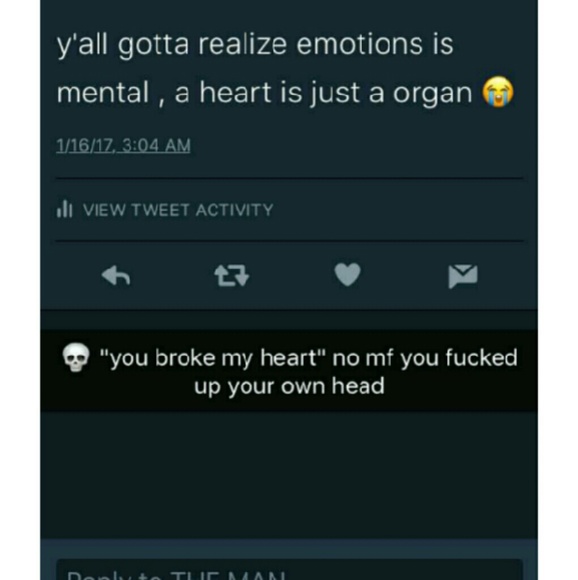578x580 pixels.
Task: Click the quoted "you broke my heart" text
Action: pyautogui.click(x=213, y=358)
